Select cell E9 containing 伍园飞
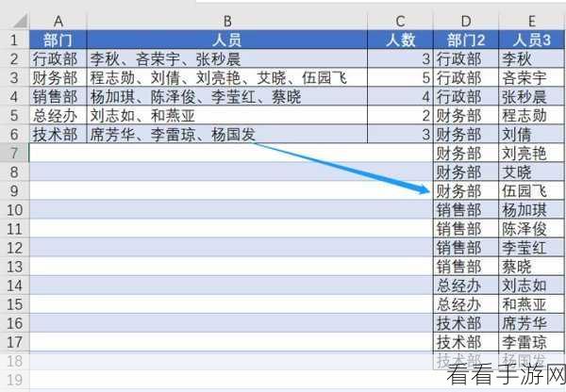 [x=532, y=190]
